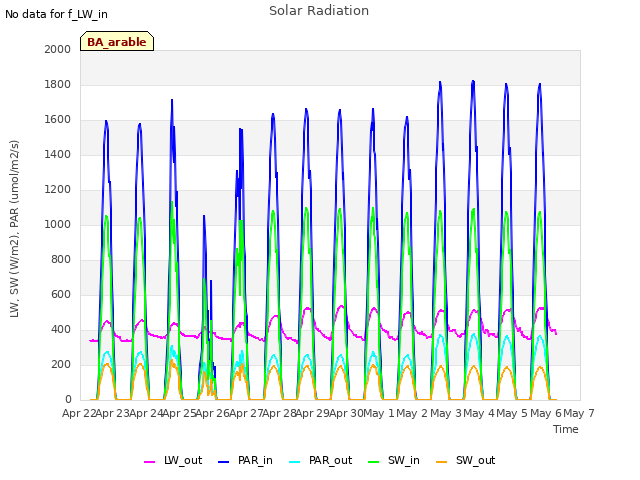Click the orange SW_out legend swatch
Image resolution: width=640 pixels, height=480 pixels.
(442, 462)
